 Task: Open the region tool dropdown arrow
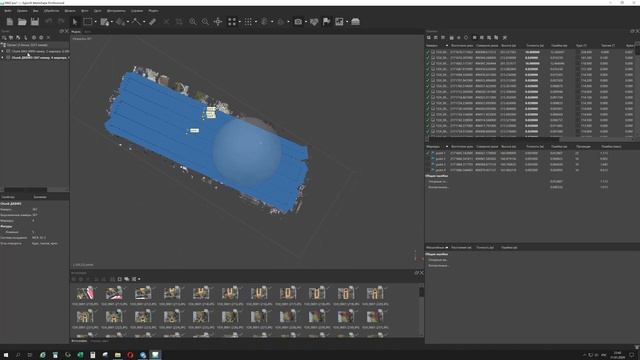point(112,22)
